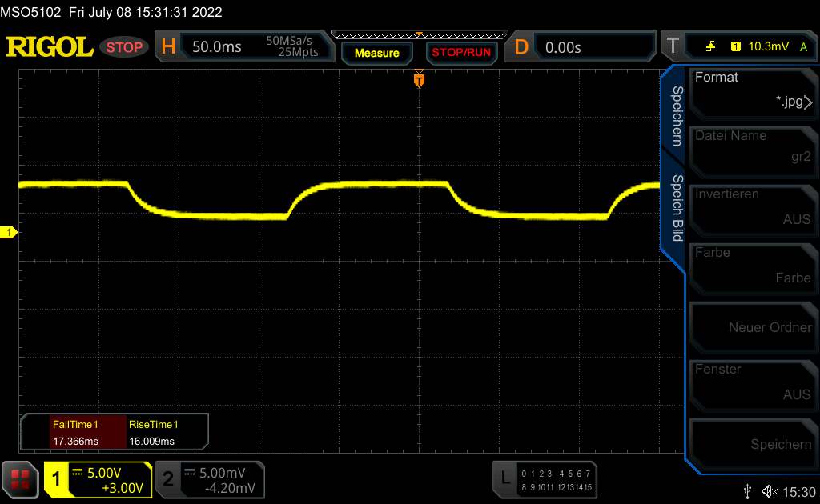
Task: Click the 10.3mV trigger level value
Action: coord(768,46)
